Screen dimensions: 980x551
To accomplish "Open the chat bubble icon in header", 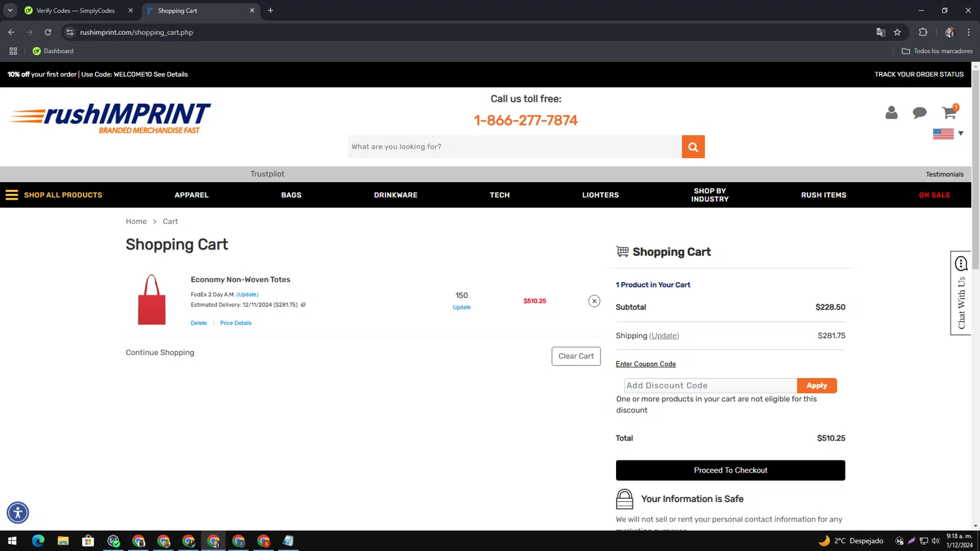I will tap(920, 113).
